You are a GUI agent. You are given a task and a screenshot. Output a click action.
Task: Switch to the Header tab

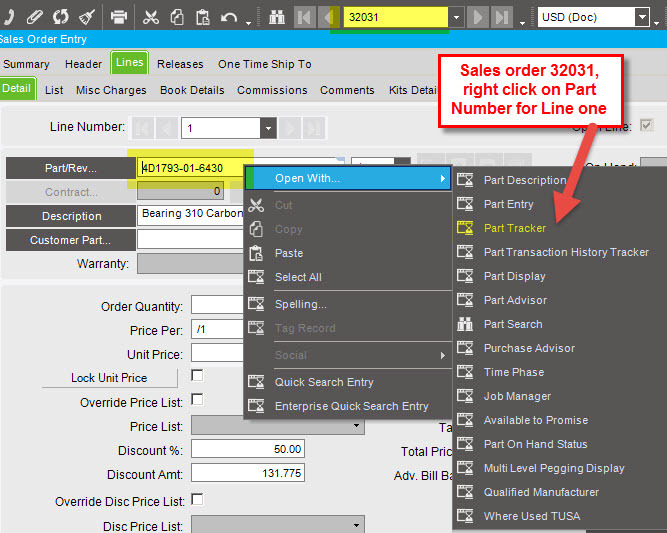(x=83, y=64)
